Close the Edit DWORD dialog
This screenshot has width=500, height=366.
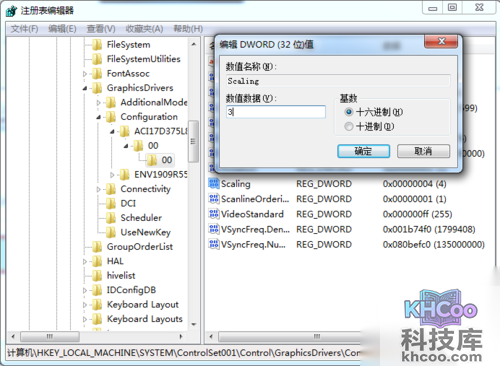tap(441, 41)
